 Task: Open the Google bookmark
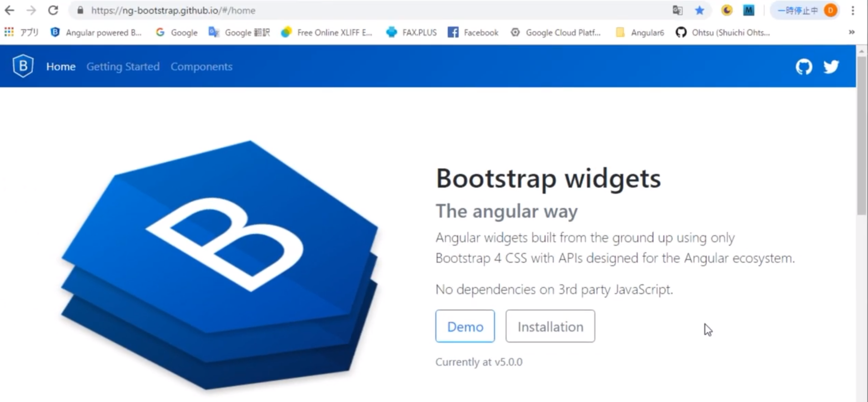(177, 32)
